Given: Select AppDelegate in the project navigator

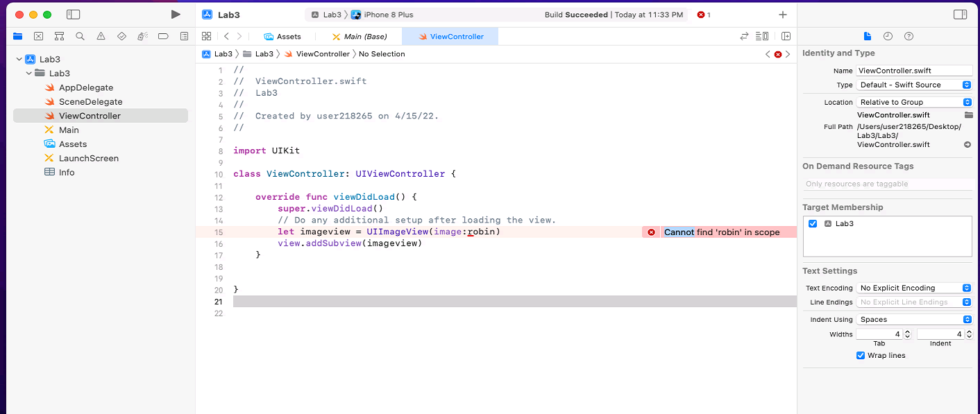Looking at the screenshot, I should [x=85, y=87].
